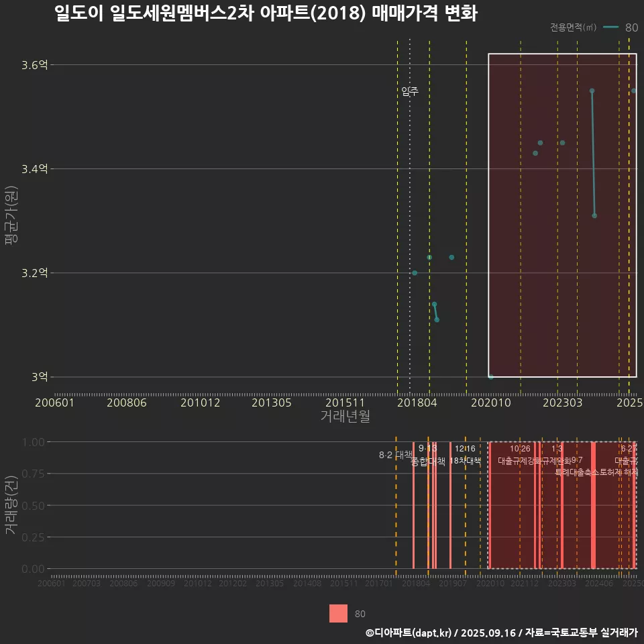Viewport: 644px width, 644px height.
Task: Click the '0.25' volume axis label
Action: (34, 537)
